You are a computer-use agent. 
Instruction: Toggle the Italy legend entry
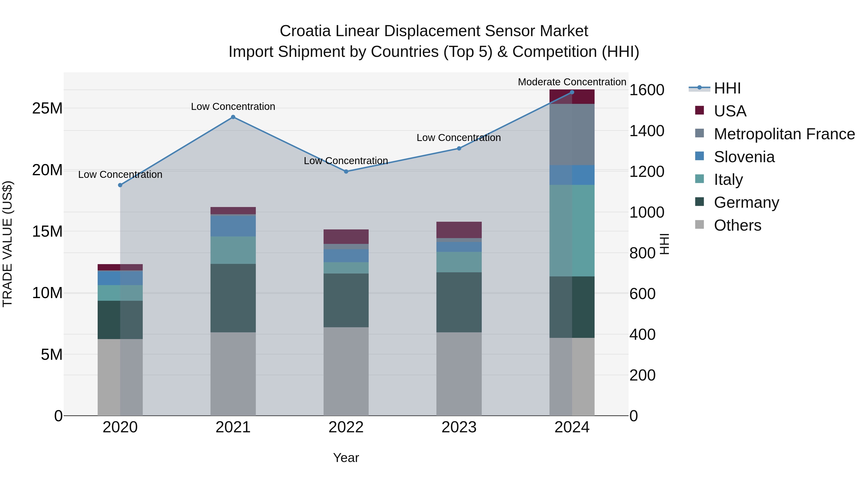click(x=719, y=180)
